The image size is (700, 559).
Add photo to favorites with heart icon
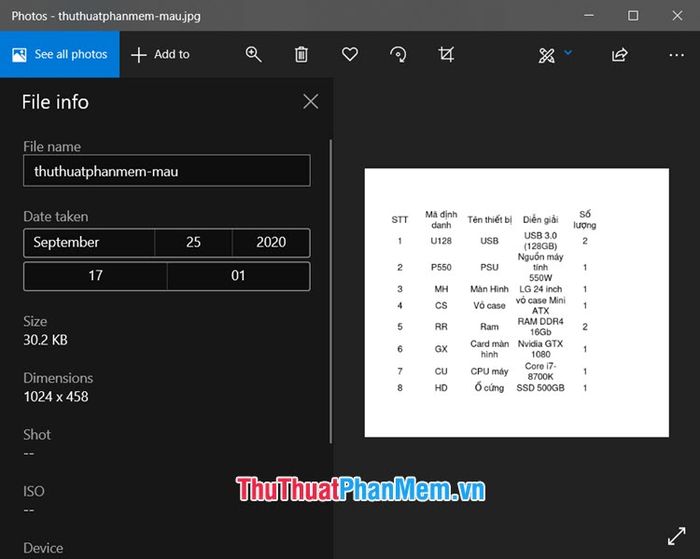[350, 55]
